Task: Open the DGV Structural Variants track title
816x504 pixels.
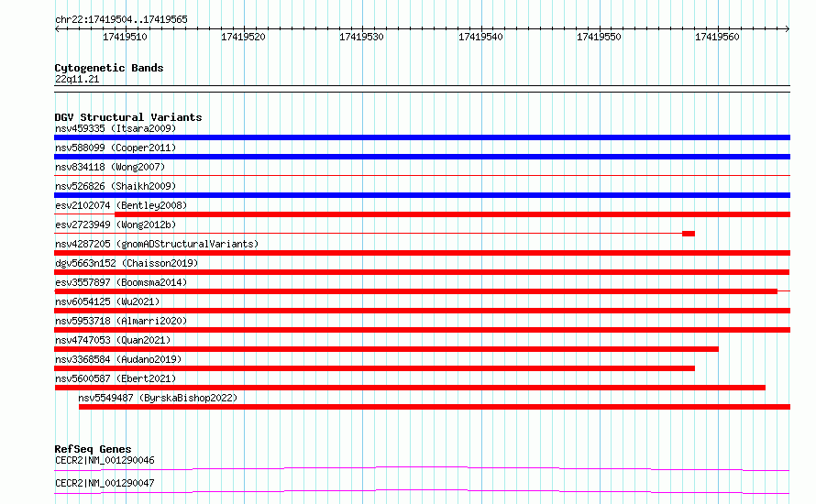Action: (128, 117)
